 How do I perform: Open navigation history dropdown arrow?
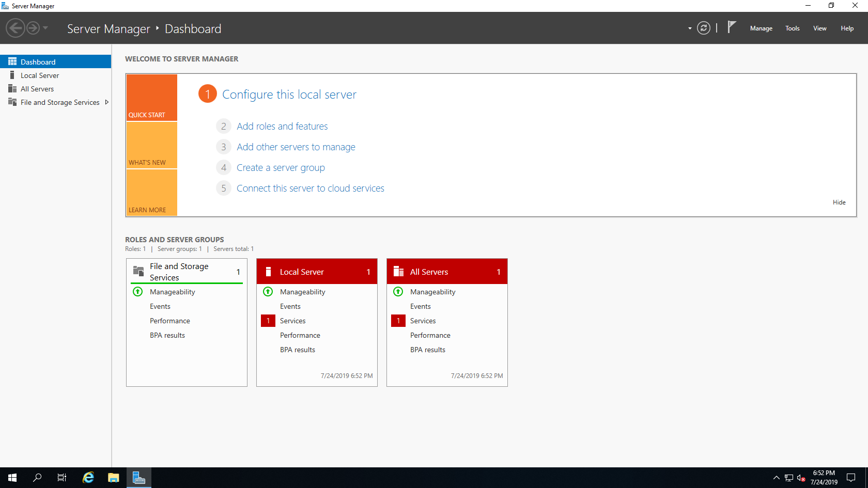click(x=45, y=28)
